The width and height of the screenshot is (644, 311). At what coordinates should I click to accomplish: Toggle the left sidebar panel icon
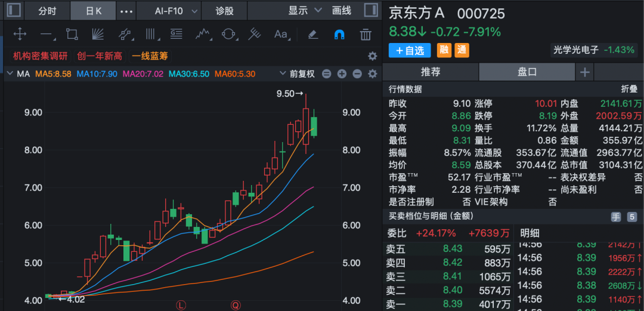tap(14, 10)
